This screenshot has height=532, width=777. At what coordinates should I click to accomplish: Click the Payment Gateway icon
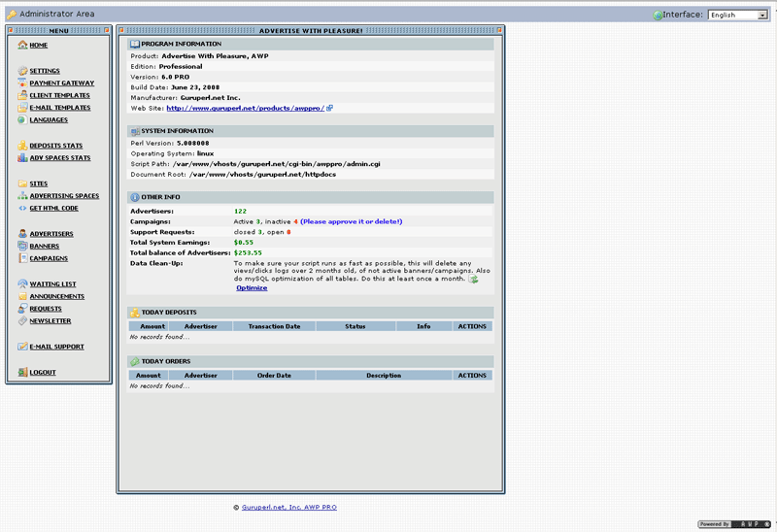pyautogui.click(x=22, y=83)
